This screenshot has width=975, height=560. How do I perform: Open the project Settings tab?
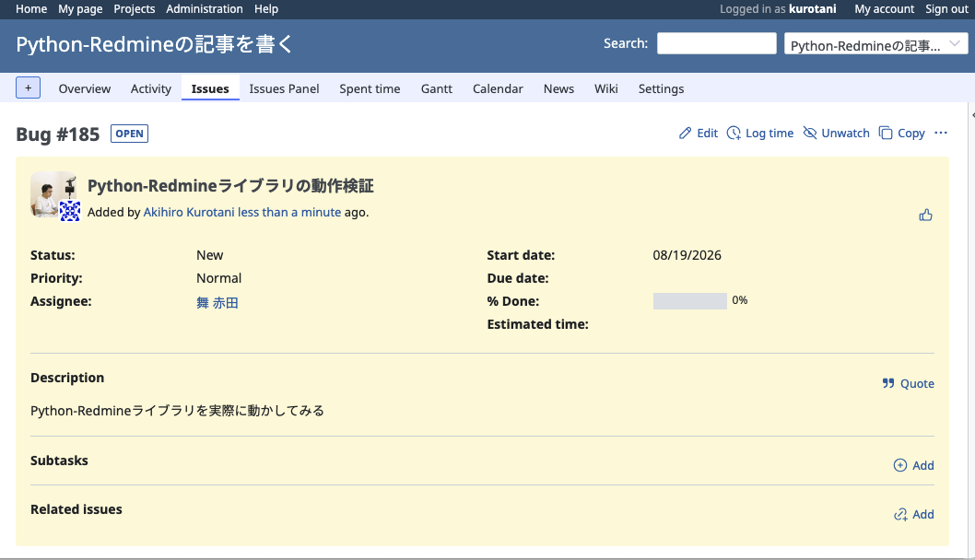[x=661, y=88]
